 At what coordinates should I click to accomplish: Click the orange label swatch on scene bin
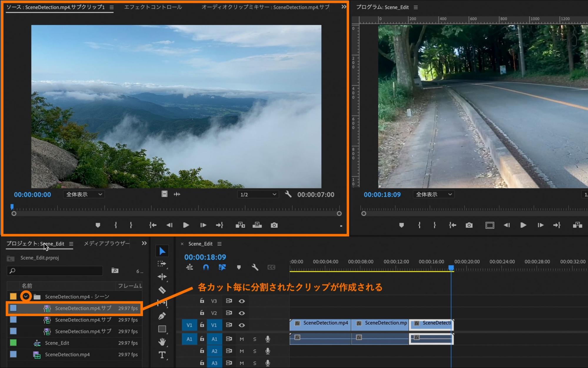coord(13,296)
